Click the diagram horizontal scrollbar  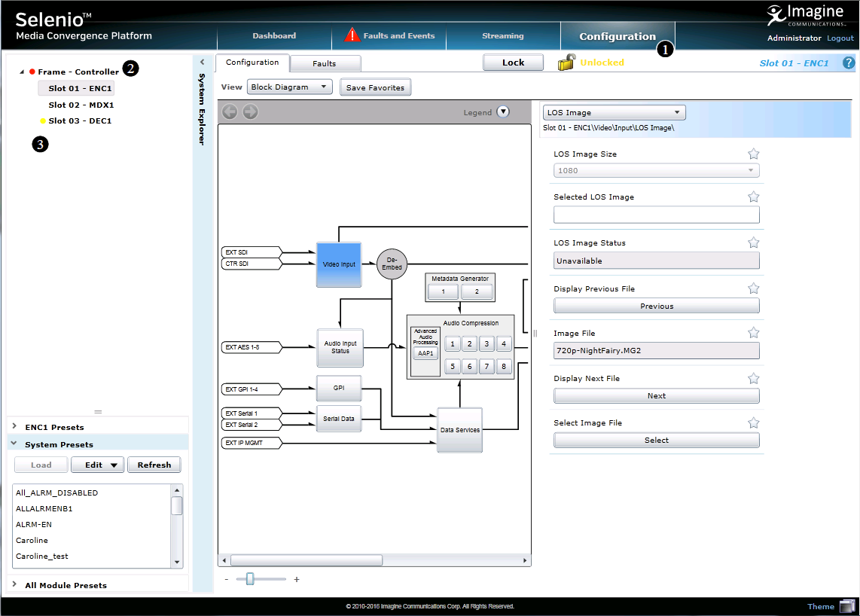coord(306,560)
